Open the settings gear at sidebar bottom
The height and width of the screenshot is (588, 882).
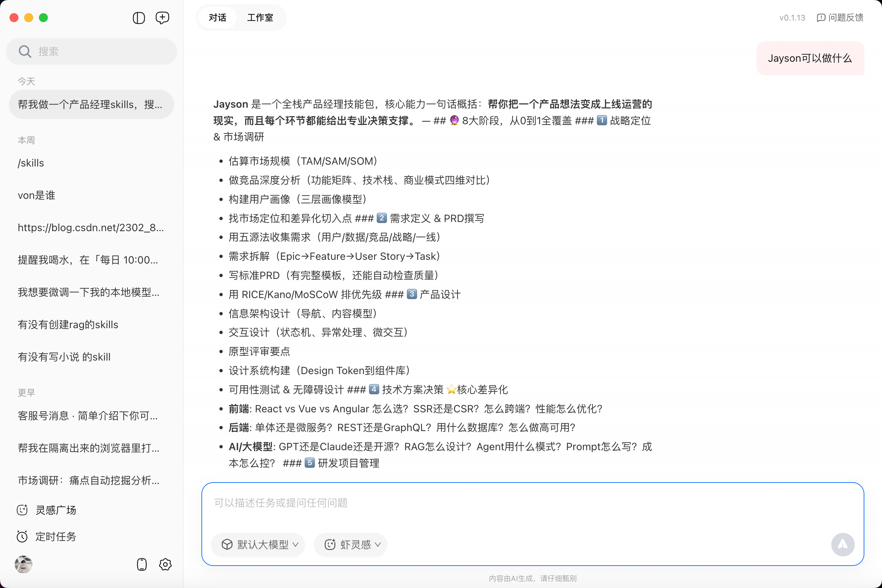(x=165, y=564)
